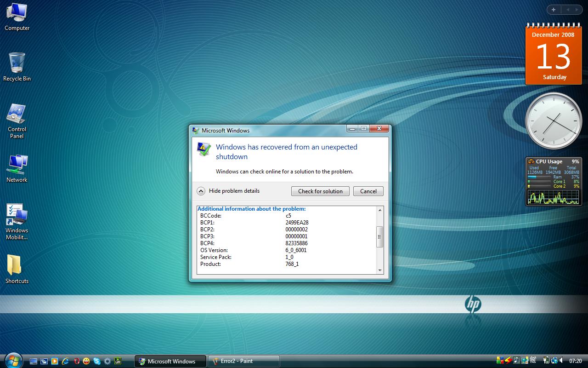Click Cancel in the error dialog

368,191
